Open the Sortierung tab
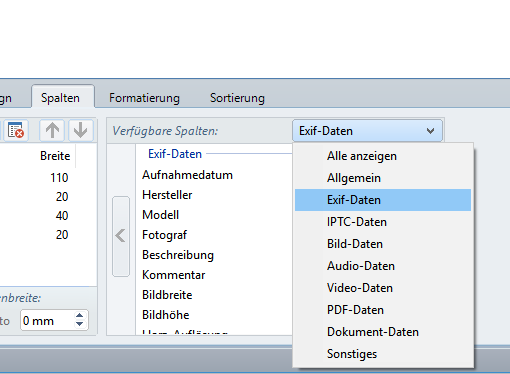The height and width of the screenshot is (374, 510). coord(237,98)
